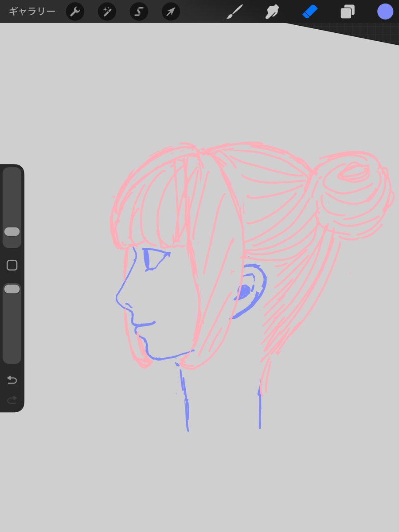Click the brush size slider handle
This screenshot has height=532, width=399.
click(x=12, y=231)
